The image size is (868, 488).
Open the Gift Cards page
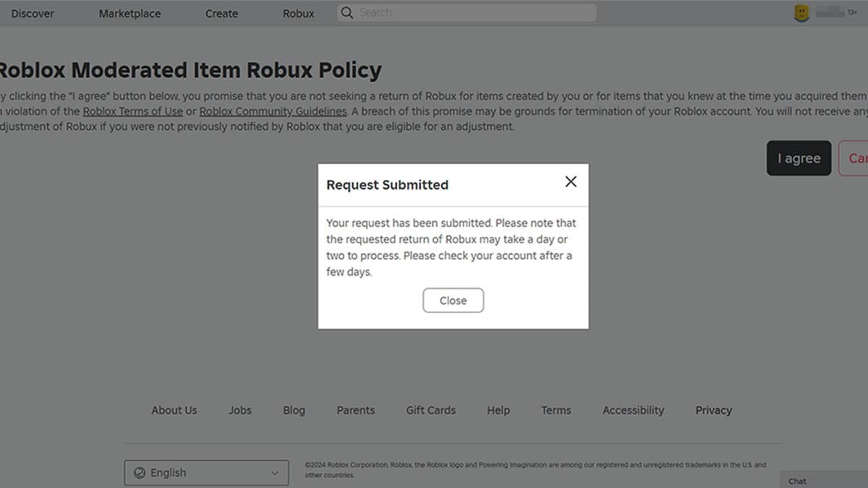pyautogui.click(x=430, y=410)
